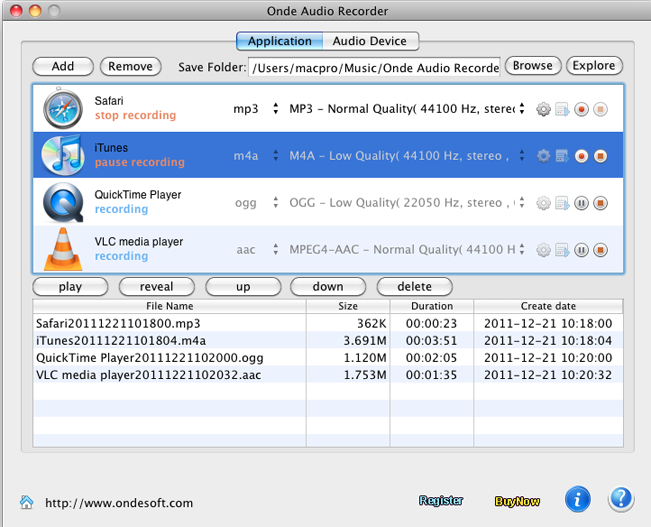
Task: Click the Add button
Action: coord(63,66)
